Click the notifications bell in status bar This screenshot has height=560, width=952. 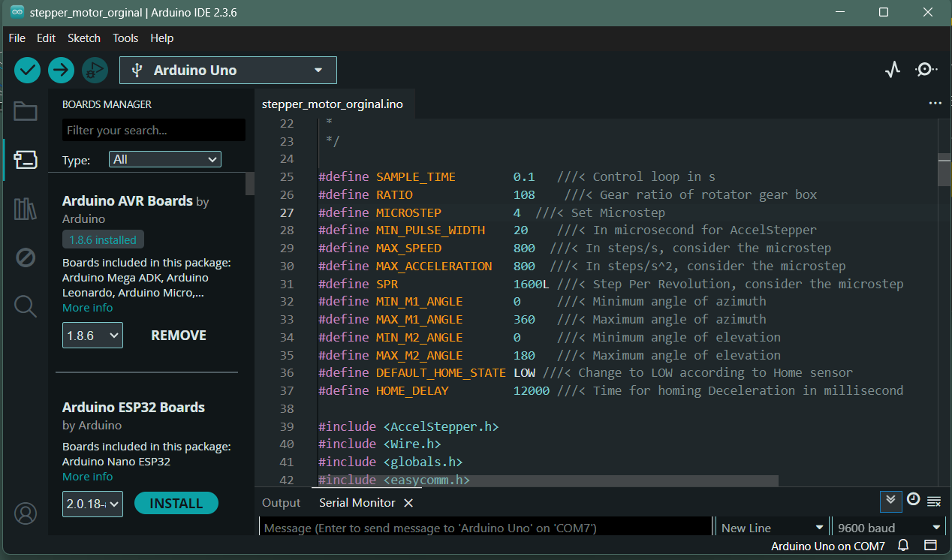point(904,546)
